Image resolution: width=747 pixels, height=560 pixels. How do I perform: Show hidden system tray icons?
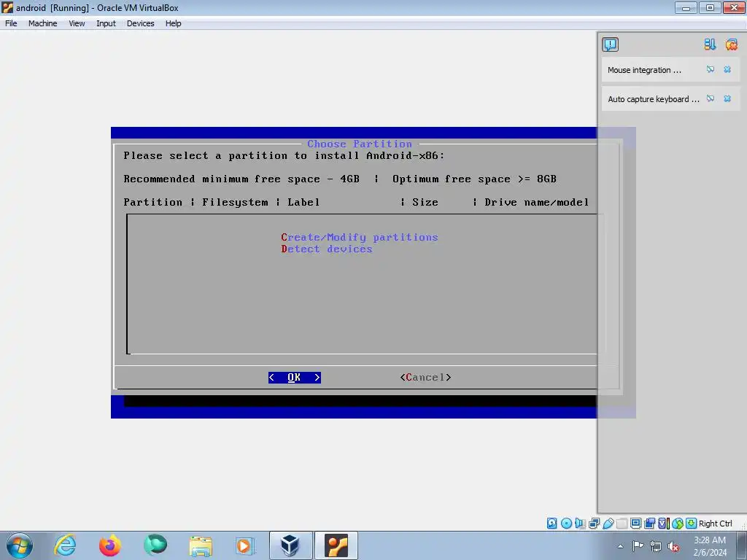click(x=620, y=546)
